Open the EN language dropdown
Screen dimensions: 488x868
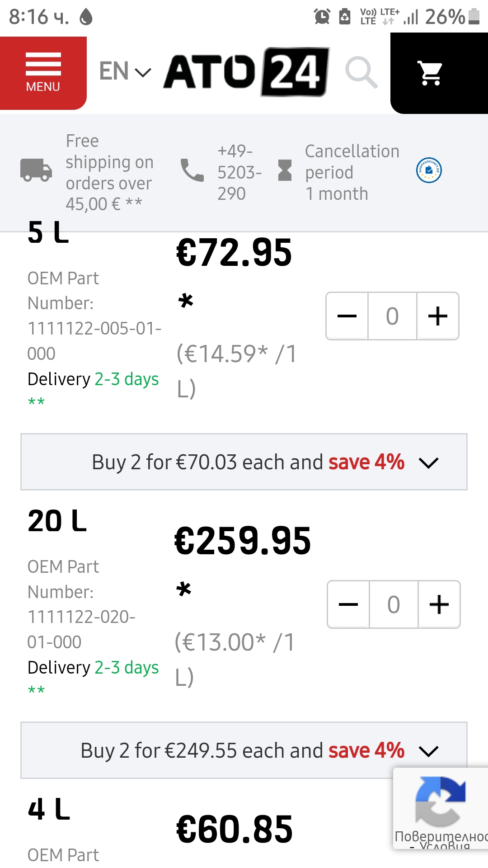[125, 71]
